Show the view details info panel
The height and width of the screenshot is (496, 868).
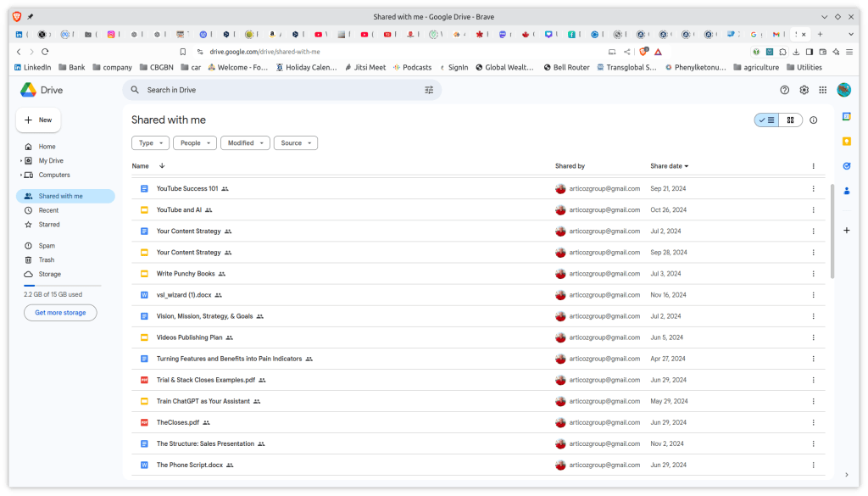(x=814, y=120)
